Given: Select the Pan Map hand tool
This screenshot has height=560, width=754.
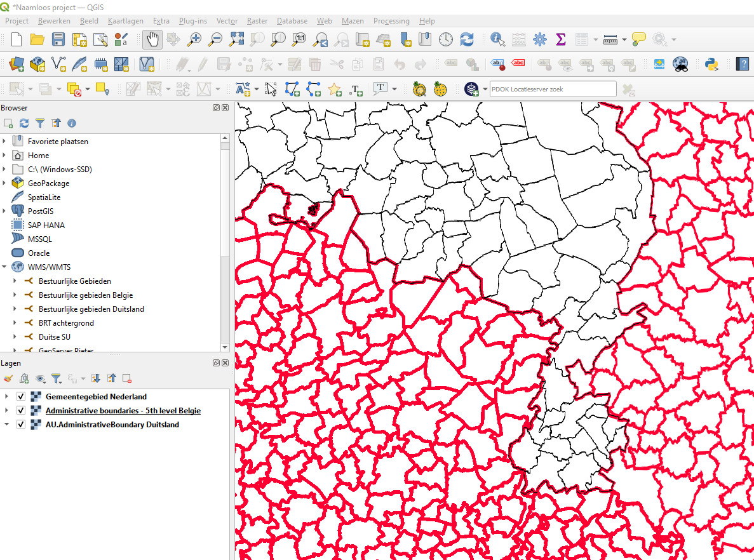Looking at the screenshot, I should pos(152,39).
